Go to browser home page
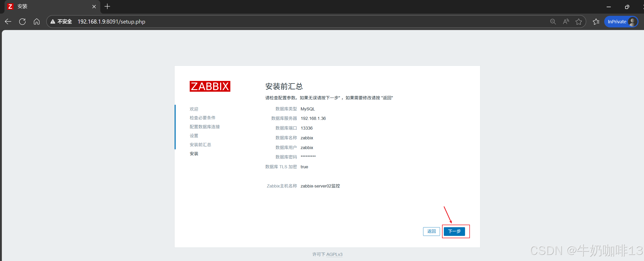The width and height of the screenshot is (644, 261). (37, 22)
